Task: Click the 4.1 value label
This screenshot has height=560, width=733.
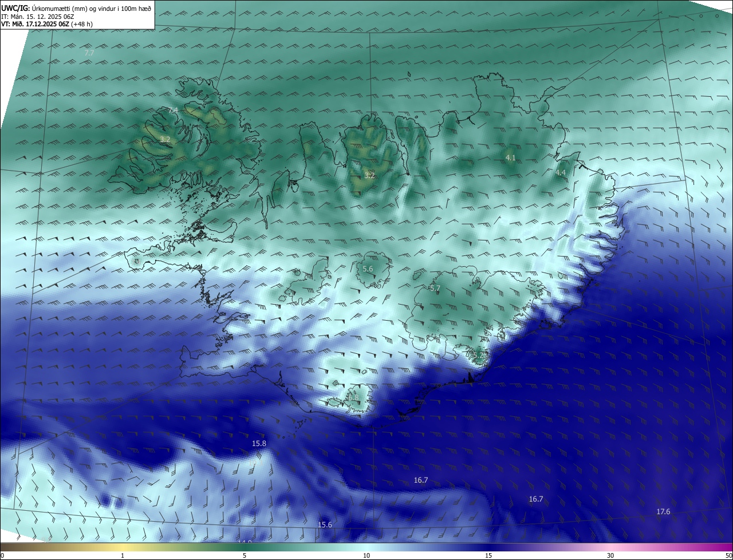Action: [511, 157]
